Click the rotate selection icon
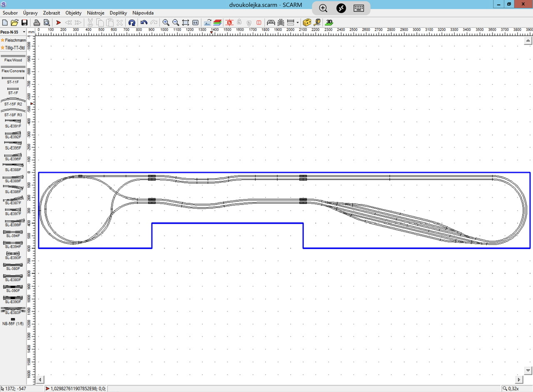 132,22
